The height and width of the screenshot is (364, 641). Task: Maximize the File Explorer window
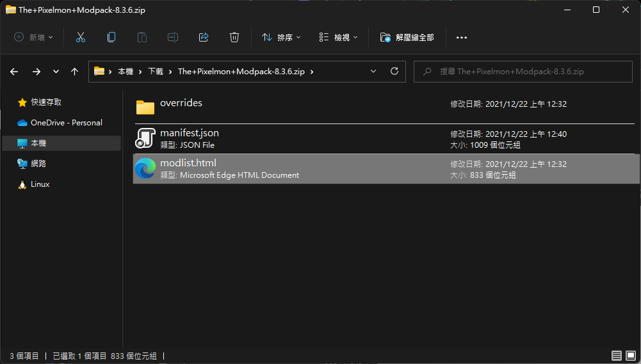point(596,10)
